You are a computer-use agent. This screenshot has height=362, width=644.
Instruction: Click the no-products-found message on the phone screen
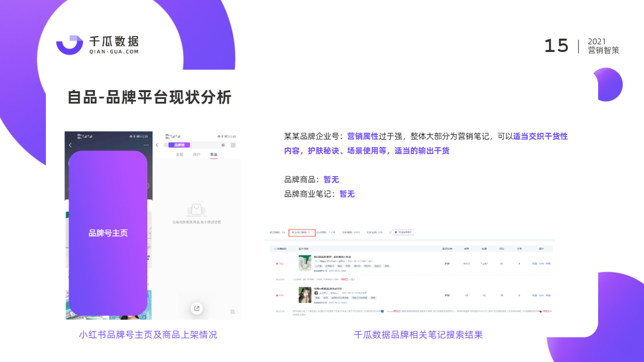click(x=196, y=222)
